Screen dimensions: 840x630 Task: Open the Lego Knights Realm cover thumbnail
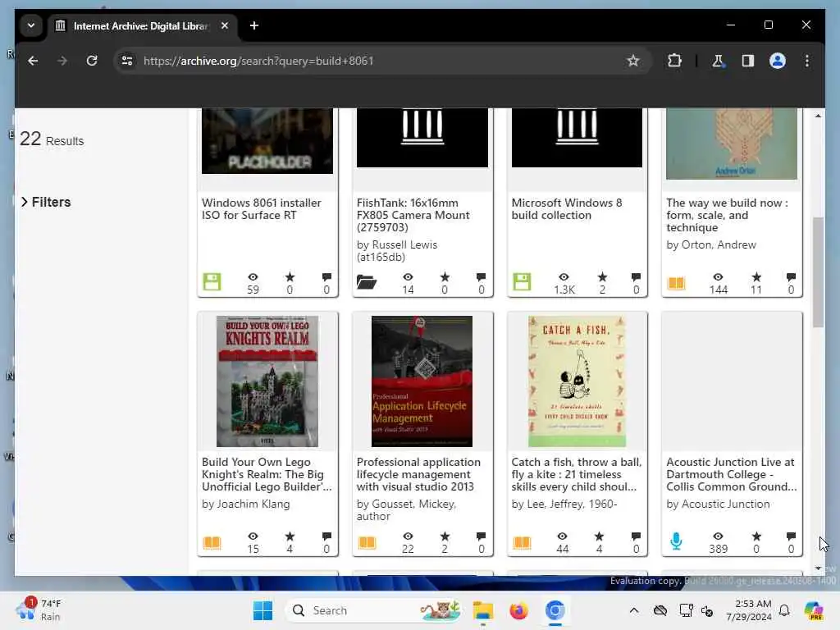coord(267,381)
